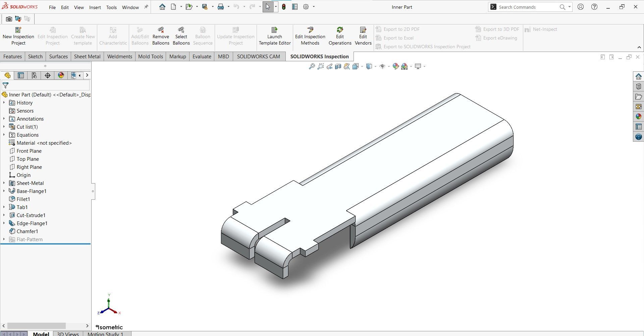Open the File menu

coord(52,7)
